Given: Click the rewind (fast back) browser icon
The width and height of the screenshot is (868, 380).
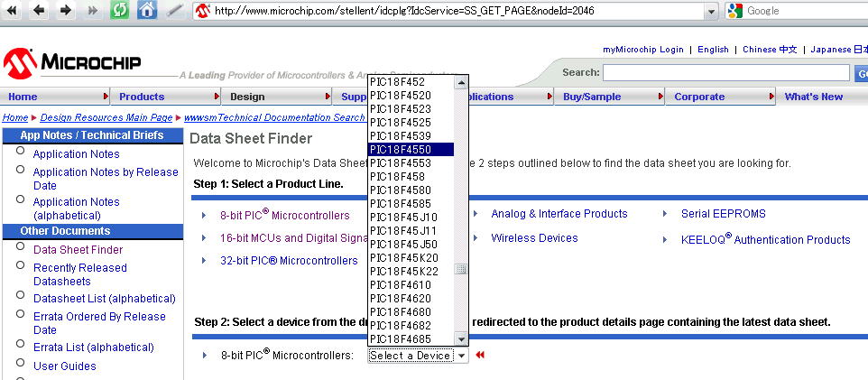Looking at the screenshot, I should click(11, 11).
